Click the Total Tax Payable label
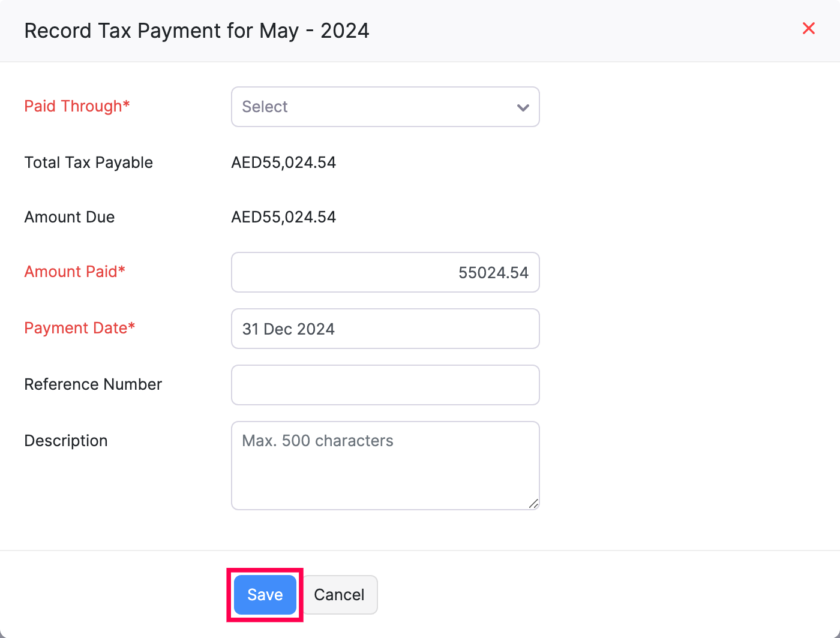The height and width of the screenshot is (638, 840). (x=88, y=162)
